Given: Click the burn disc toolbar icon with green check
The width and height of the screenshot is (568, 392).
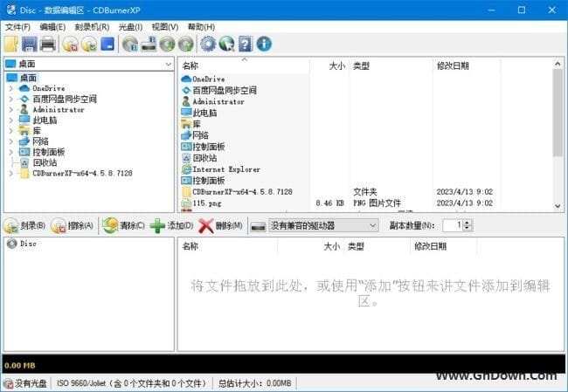Looking at the screenshot, I should point(89,44).
